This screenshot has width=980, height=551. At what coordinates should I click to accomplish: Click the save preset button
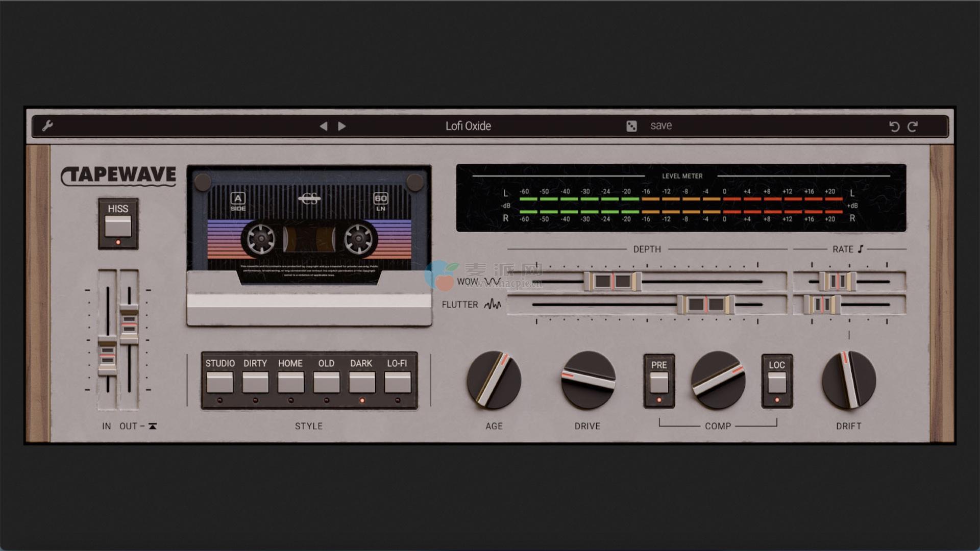(660, 126)
